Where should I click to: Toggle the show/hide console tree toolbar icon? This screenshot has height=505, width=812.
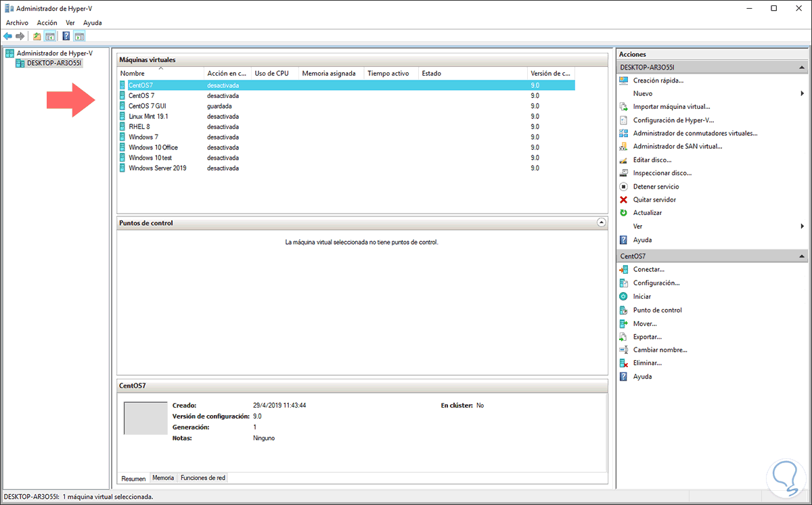coord(49,36)
